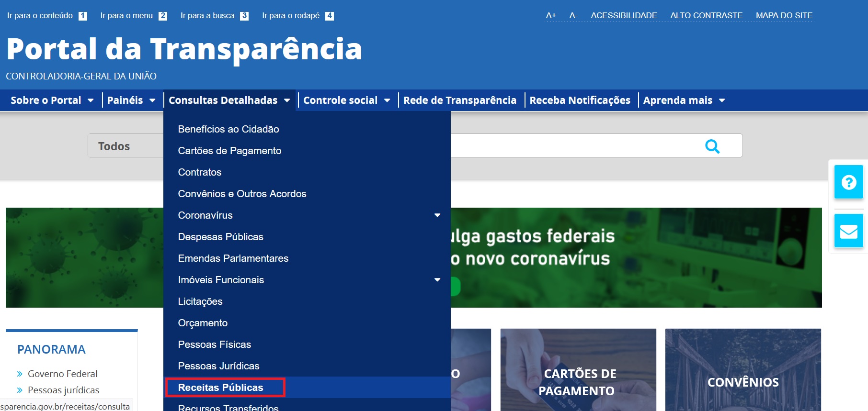The image size is (868, 411).
Task: Open the CARTÕES DE PAGAMENTO card
Action: tap(578, 369)
